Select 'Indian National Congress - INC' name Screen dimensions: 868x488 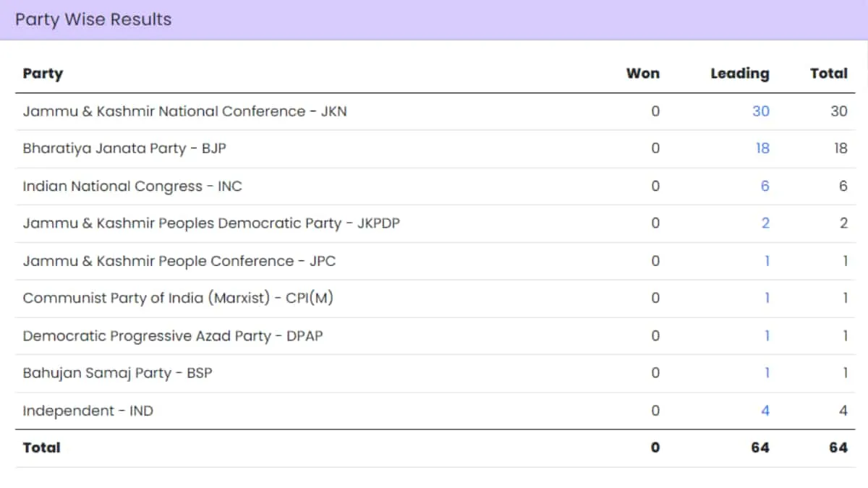click(132, 187)
